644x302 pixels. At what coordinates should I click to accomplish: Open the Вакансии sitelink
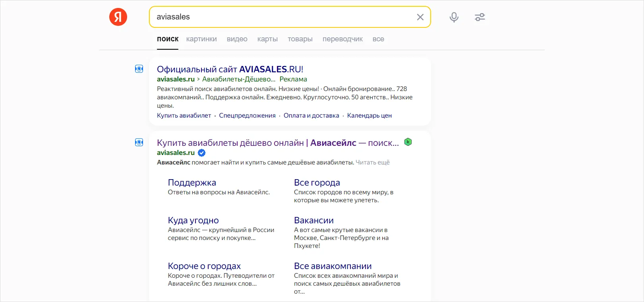pyautogui.click(x=314, y=220)
